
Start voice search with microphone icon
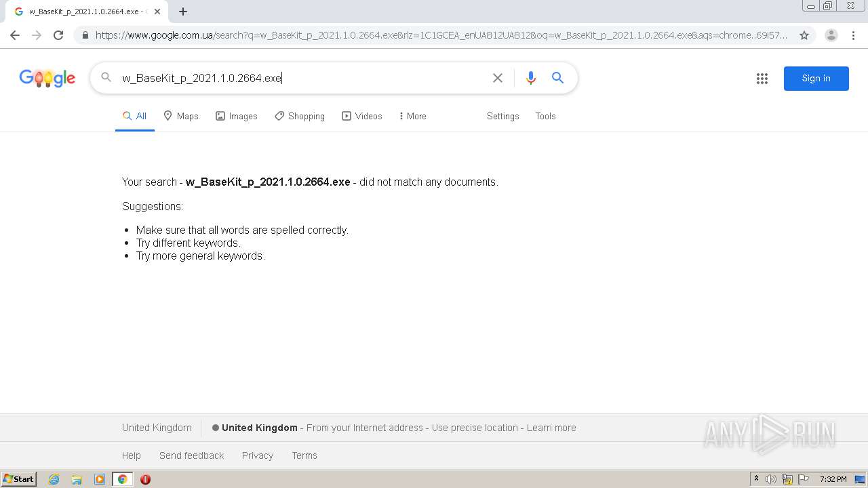pos(531,78)
